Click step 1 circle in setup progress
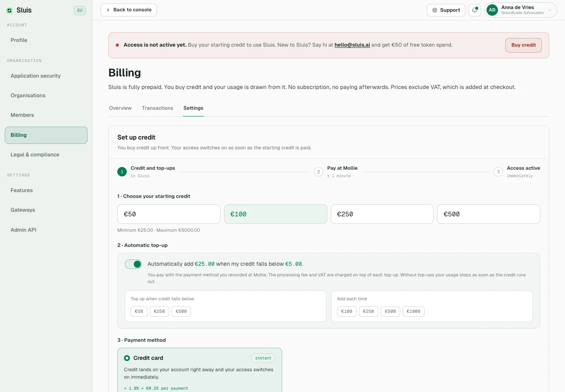Screen dimensions: 565x392 [x=122, y=172]
